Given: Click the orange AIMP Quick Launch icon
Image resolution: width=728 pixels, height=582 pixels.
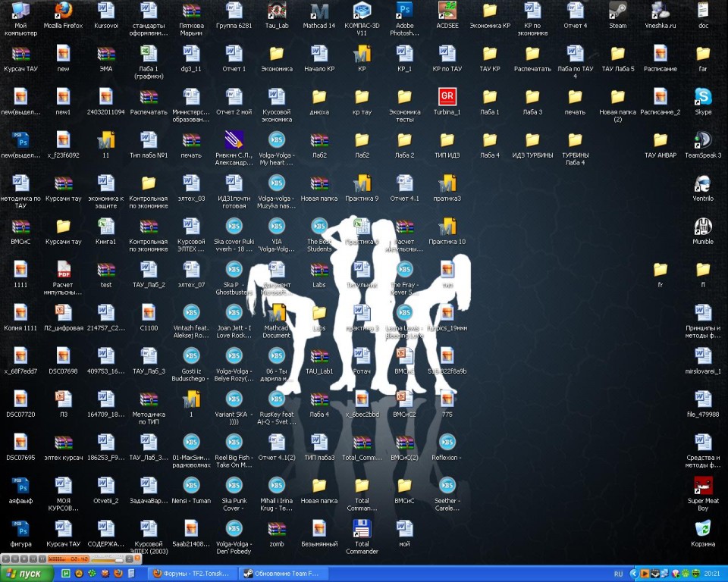Looking at the screenshot, I should [x=79, y=573].
